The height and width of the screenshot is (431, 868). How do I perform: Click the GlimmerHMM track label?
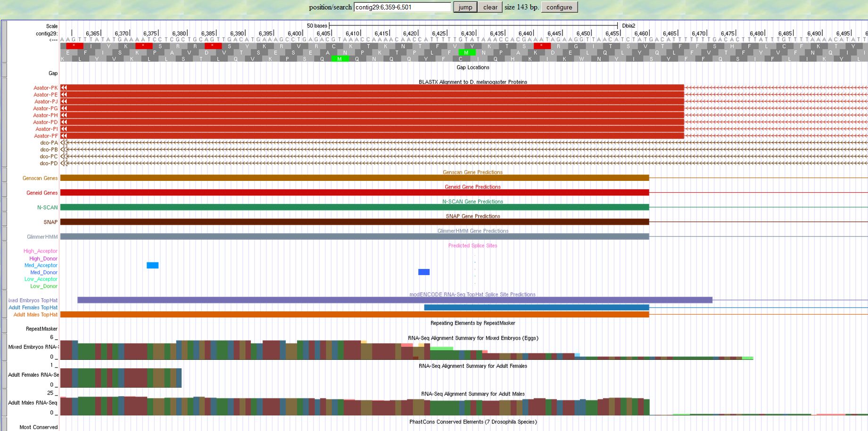coord(42,237)
